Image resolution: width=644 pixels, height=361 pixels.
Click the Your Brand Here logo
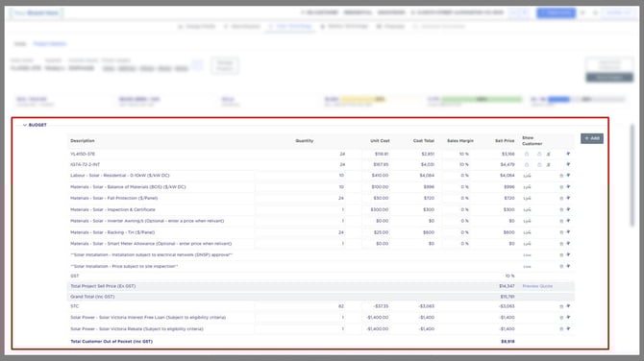[37, 13]
